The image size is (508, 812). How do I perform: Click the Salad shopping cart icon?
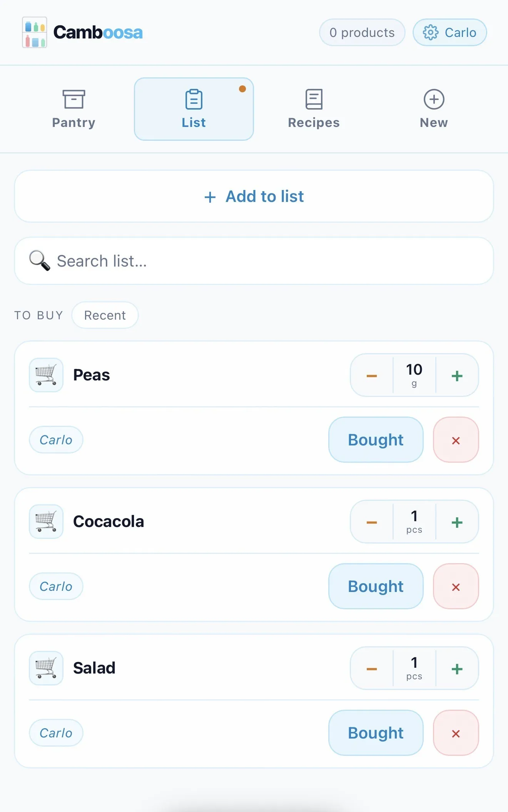tap(46, 668)
